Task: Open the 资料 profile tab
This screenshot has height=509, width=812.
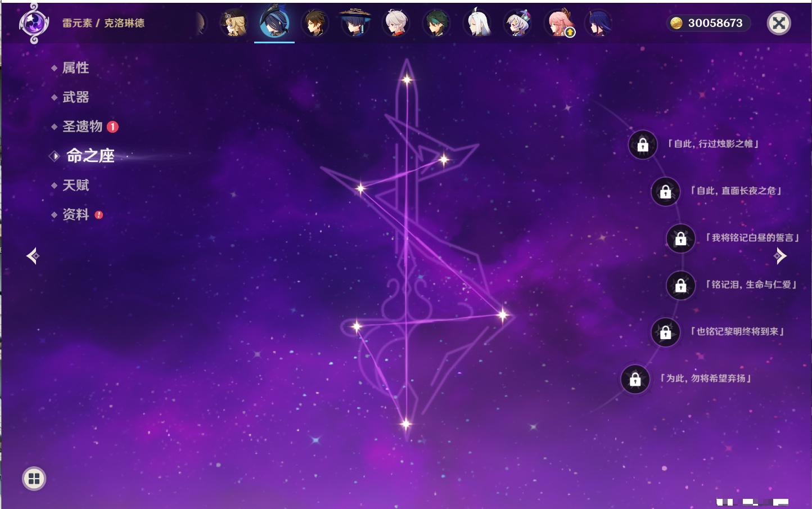Action: tap(75, 214)
